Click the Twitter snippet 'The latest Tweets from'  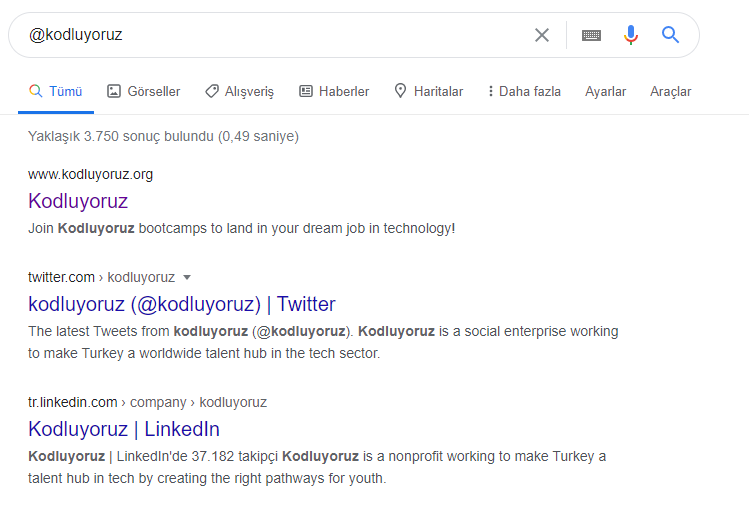pos(323,342)
